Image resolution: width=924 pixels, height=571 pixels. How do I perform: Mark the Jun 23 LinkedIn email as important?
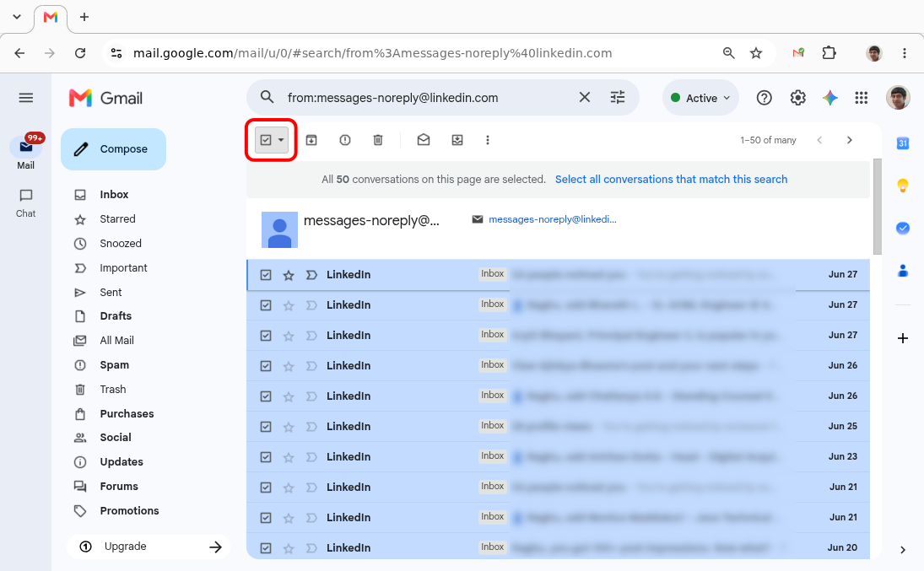click(x=311, y=456)
